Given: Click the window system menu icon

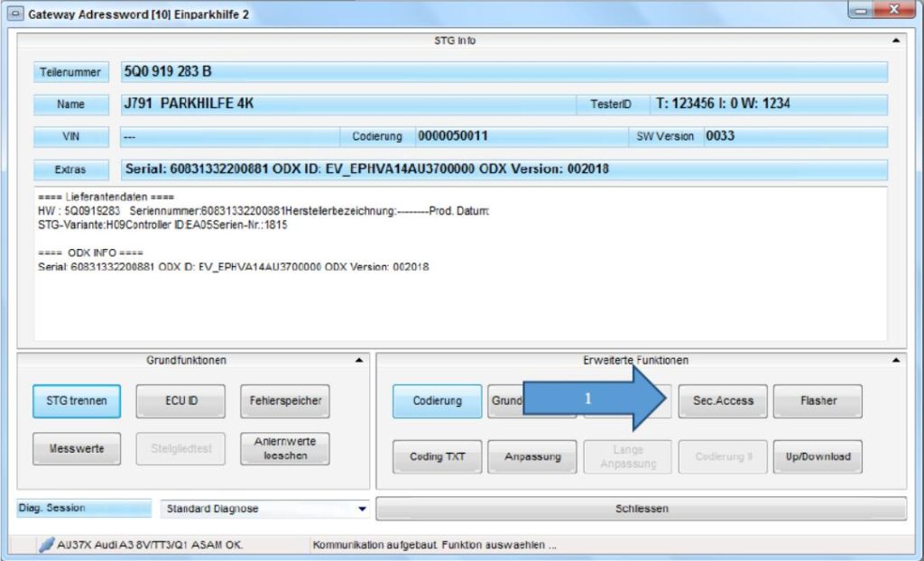Looking at the screenshot, I should click(x=14, y=14).
